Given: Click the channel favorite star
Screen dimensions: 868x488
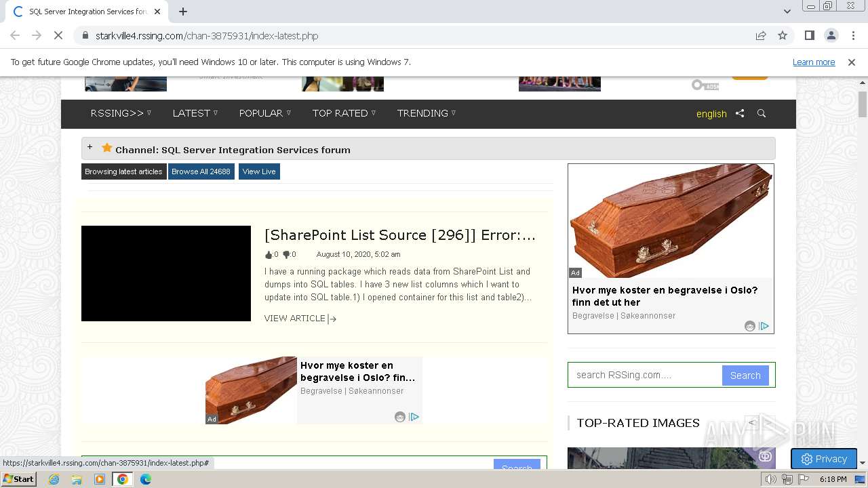Looking at the screenshot, I should (x=106, y=148).
